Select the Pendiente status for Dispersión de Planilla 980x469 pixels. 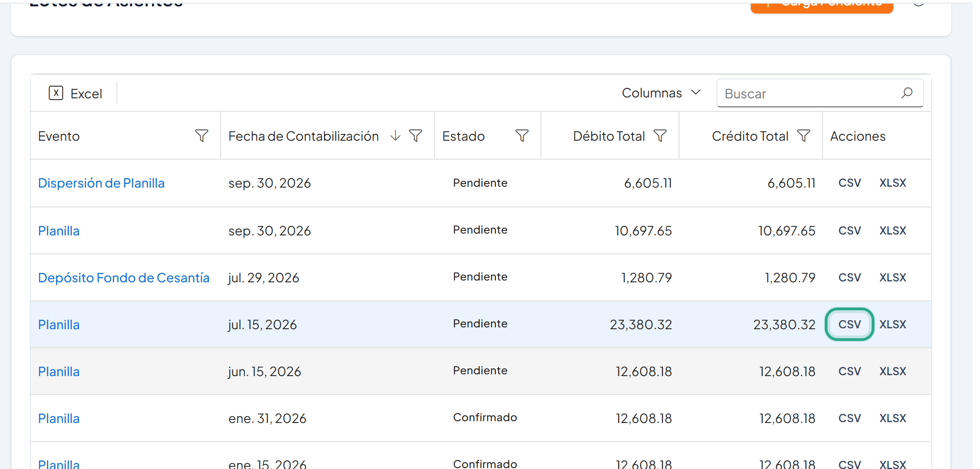point(480,183)
